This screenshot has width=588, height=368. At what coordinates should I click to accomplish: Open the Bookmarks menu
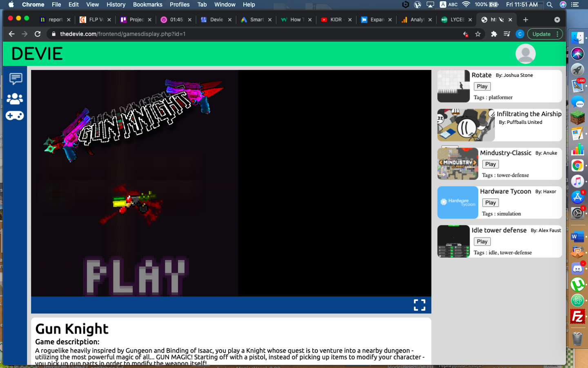click(148, 4)
